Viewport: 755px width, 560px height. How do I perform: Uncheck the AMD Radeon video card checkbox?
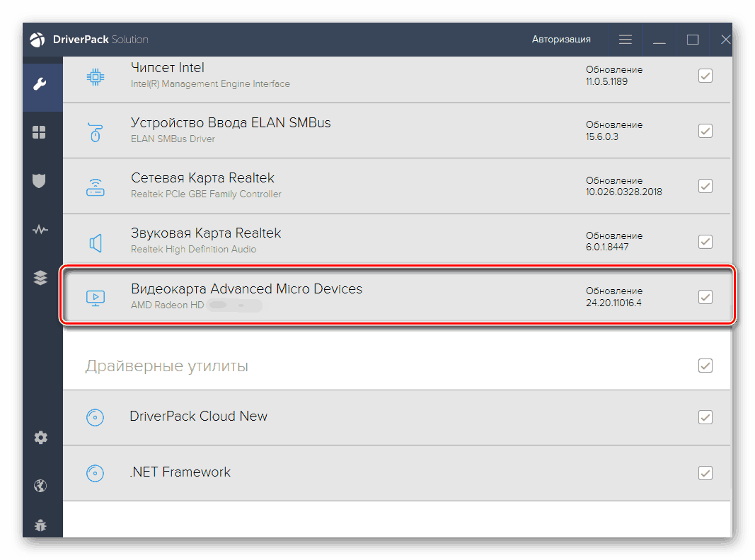[705, 297]
